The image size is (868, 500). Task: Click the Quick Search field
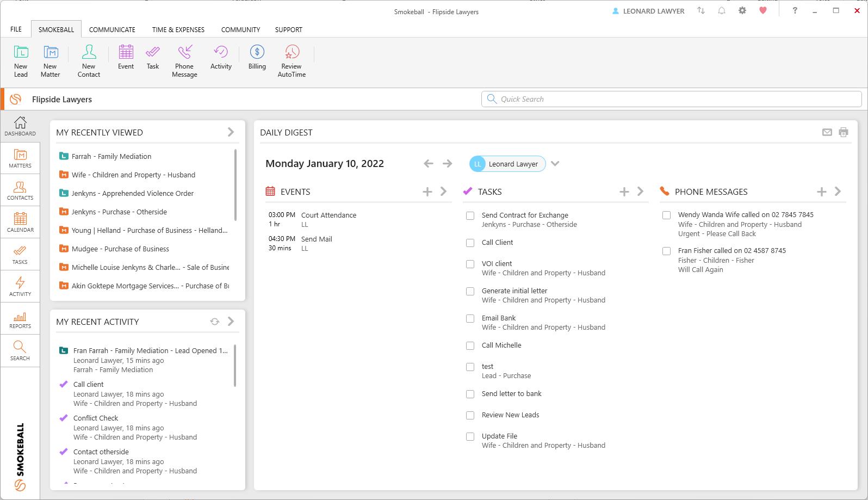pyautogui.click(x=672, y=99)
